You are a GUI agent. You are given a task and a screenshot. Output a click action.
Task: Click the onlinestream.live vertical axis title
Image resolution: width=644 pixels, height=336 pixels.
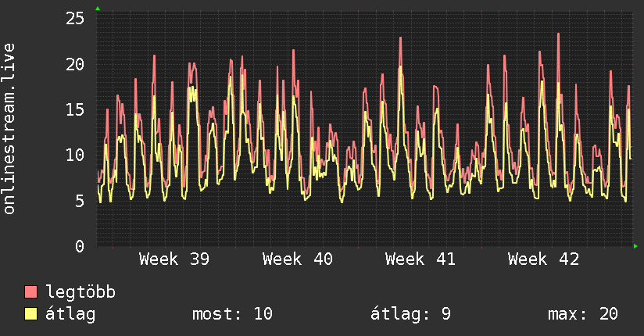(9, 129)
